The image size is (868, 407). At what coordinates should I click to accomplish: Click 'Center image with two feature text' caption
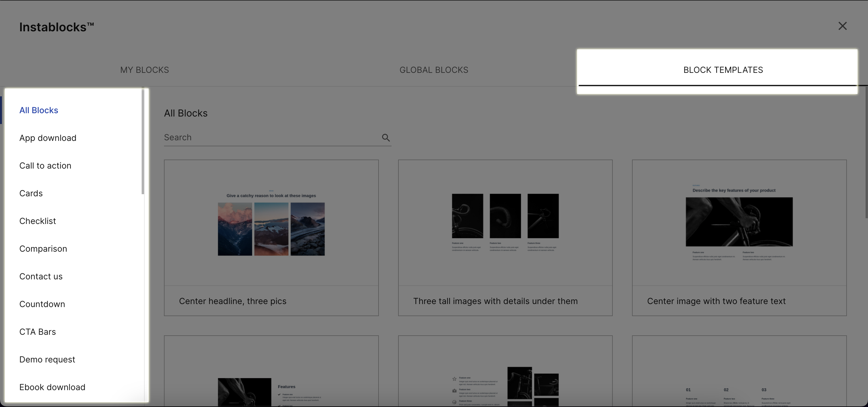click(716, 301)
